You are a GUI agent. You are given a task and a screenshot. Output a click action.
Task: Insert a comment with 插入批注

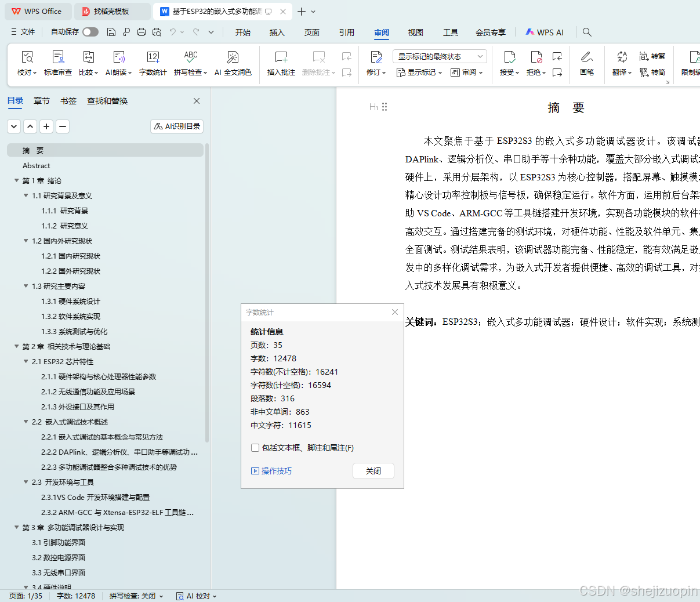click(281, 61)
